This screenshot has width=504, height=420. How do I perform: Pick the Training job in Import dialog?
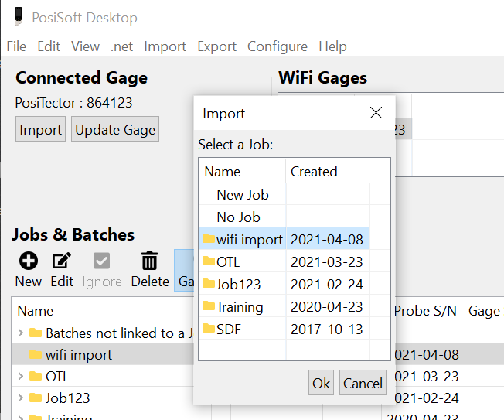click(x=240, y=307)
